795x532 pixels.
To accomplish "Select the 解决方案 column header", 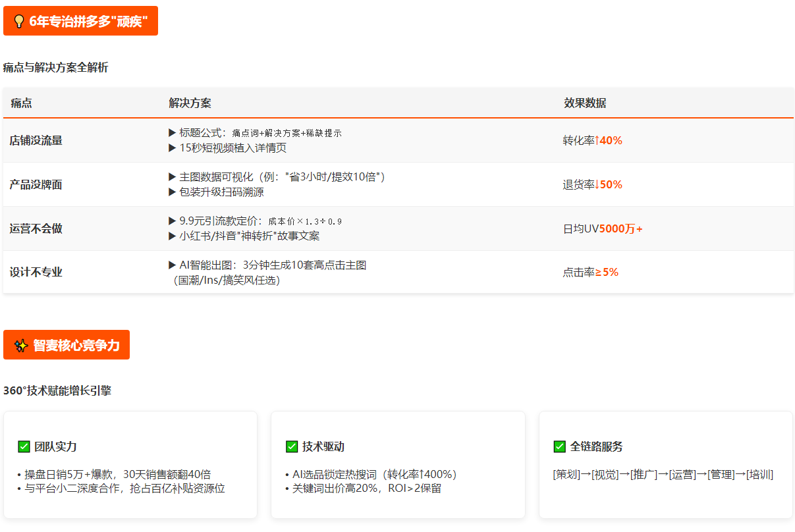I will (190, 103).
